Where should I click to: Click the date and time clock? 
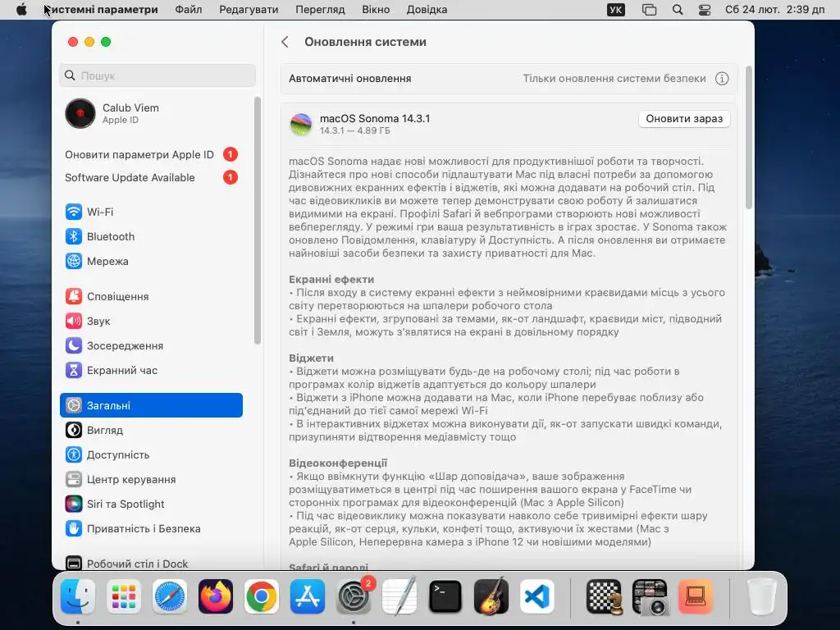pos(774,10)
